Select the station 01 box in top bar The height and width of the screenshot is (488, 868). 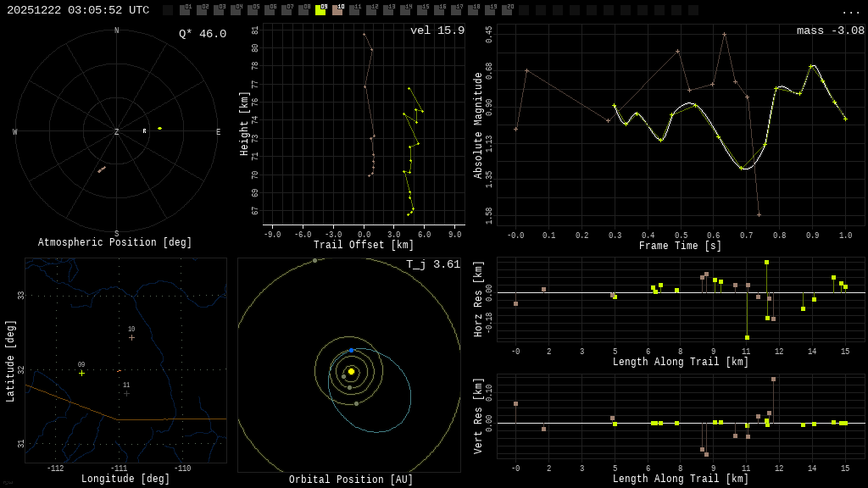point(185,10)
